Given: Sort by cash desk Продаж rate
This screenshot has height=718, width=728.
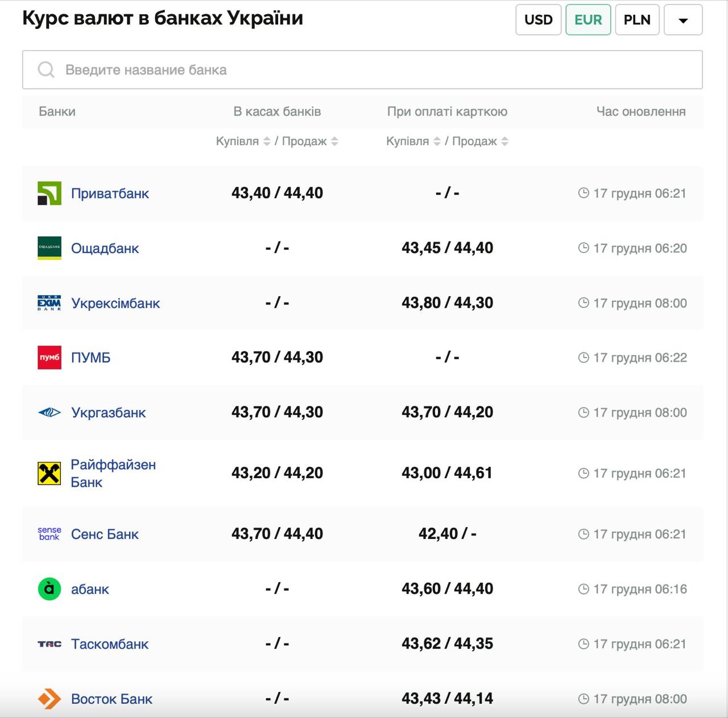Looking at the screenshot, I should tap(334, 142).
